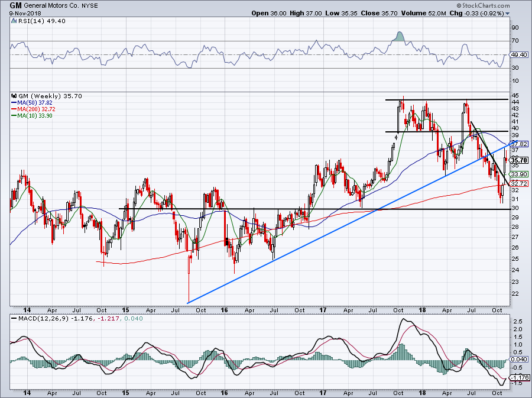
Task: Click the MA(10) 33.90 legend entry
Action: (35, 116)
